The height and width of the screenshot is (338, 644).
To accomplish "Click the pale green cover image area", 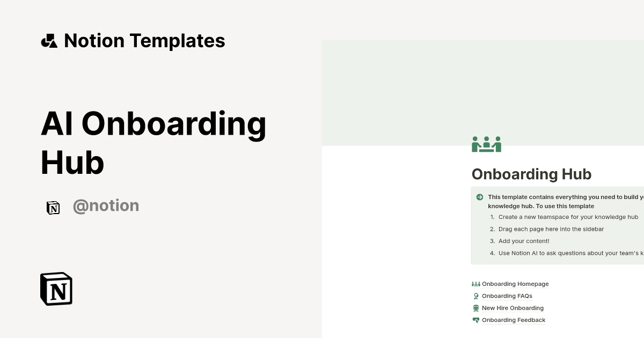I will pyautogui.click(x=483, y=91).
